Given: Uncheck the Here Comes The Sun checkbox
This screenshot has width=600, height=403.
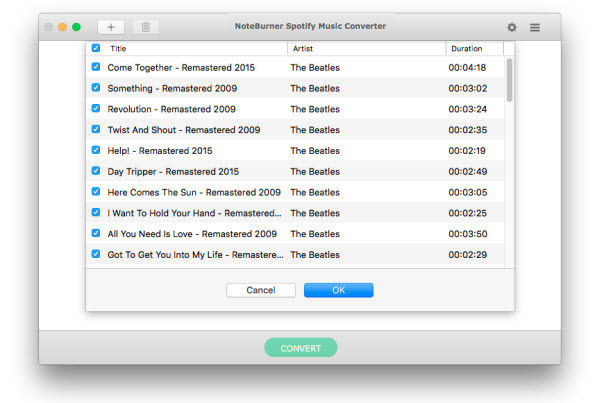Looking at the screenshot, I should point(96,191).
